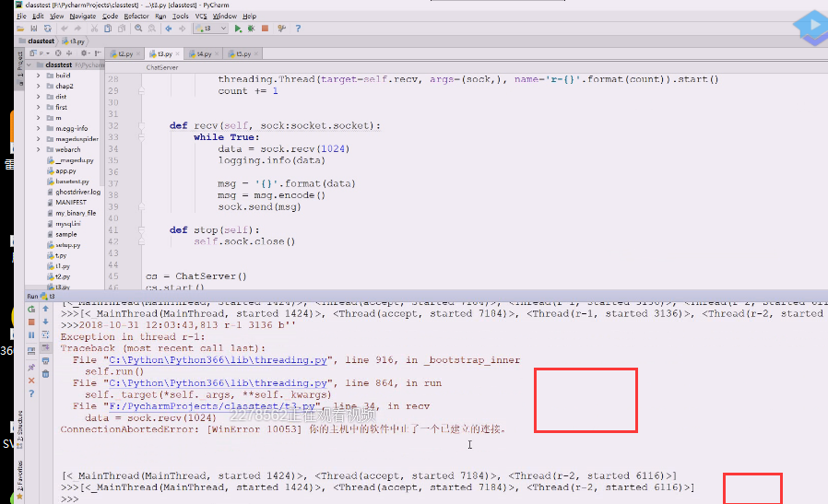Open threading.py link at line 864
This screenshot has height=504, width=828.
(x=219, y=383)
